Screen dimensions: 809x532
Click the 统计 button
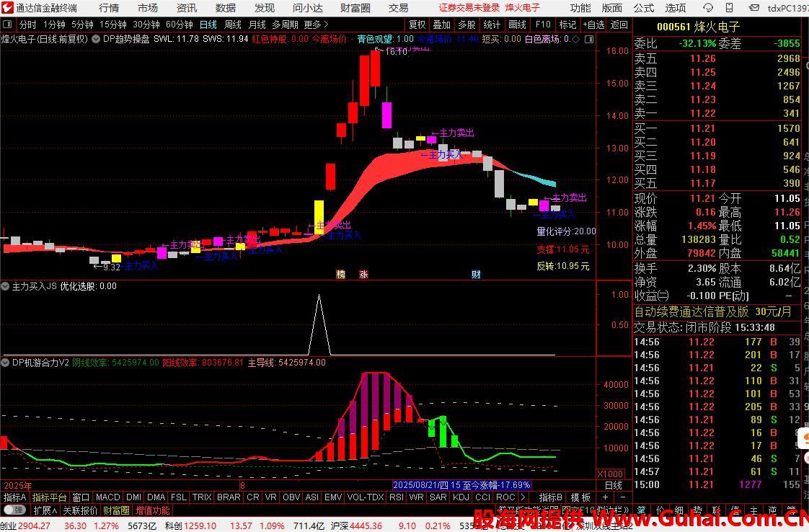coord(491,25)
